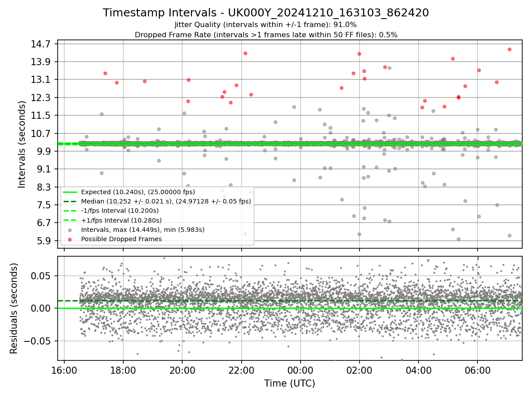The image size is (532, 399).
Task: Click legend entry 'Possible Dropped Frames'
Action: point(121,239)
